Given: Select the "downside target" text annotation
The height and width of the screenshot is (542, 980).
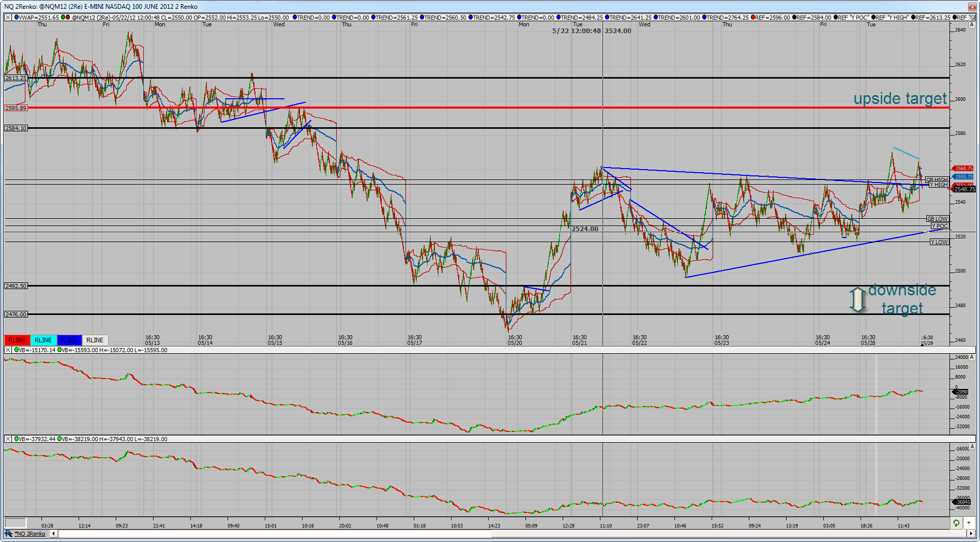Looking at the screenshot, I should (x=902, y=299).
